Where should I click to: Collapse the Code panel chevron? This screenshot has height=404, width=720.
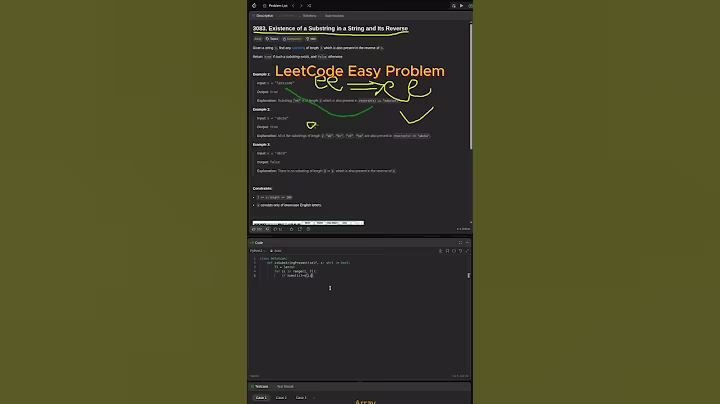467,242
